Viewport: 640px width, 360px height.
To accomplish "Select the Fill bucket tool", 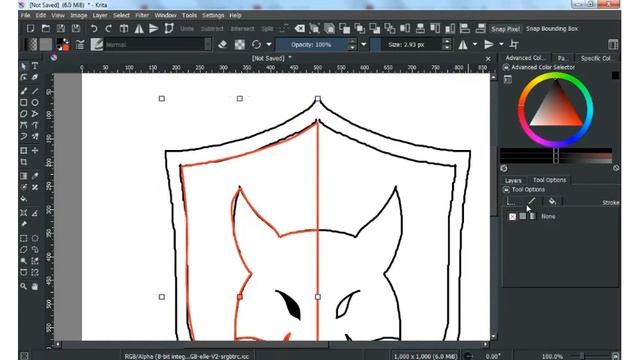I will (24, 199).
